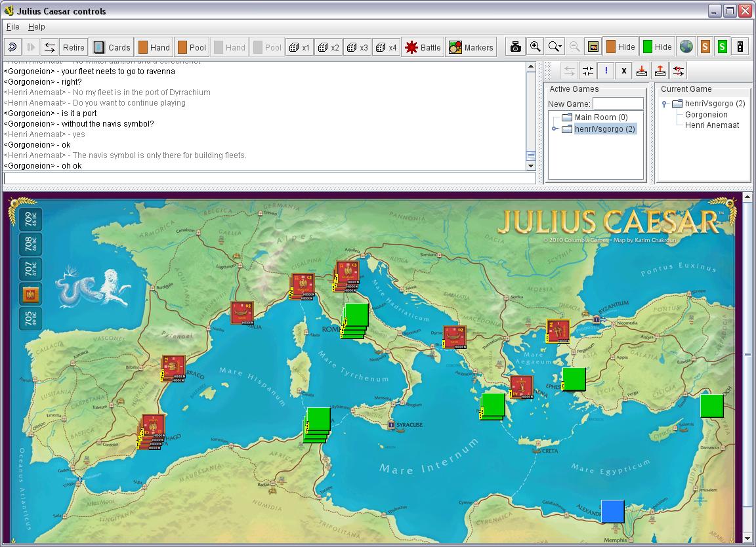The width and height of the screenshot is (756, 547).
Task: Select the green block stack near Roma
Action: pyautogui.click(x=356, y=321)
